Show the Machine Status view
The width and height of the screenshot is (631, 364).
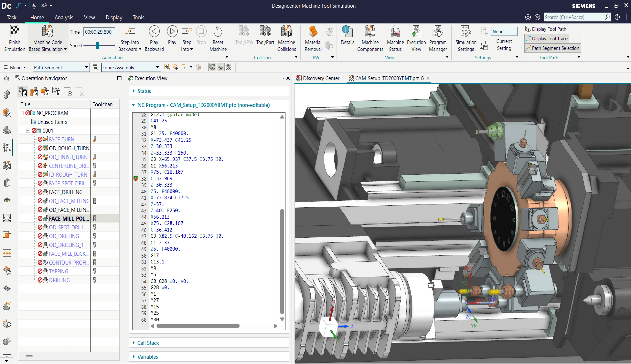[395, 38]
